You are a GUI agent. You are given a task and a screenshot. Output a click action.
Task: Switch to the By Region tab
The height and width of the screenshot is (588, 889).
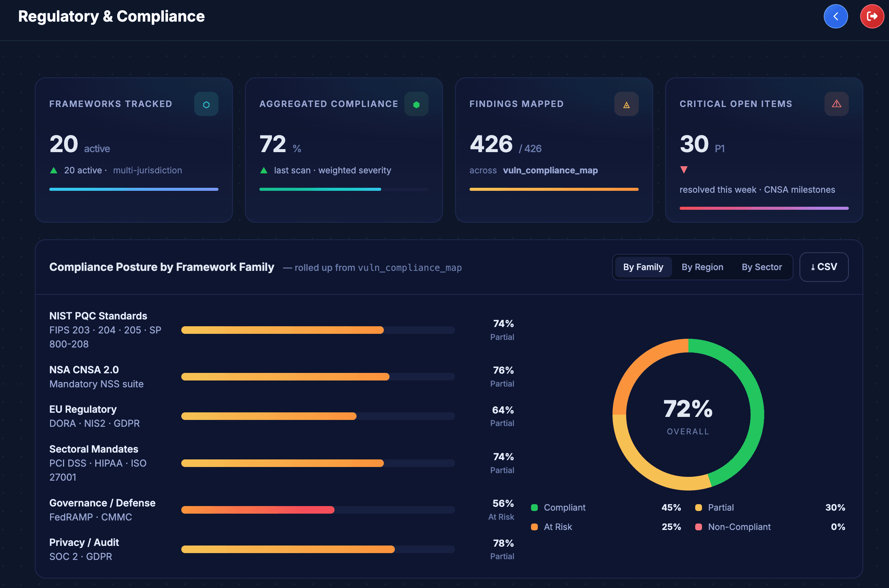(702, 267)
